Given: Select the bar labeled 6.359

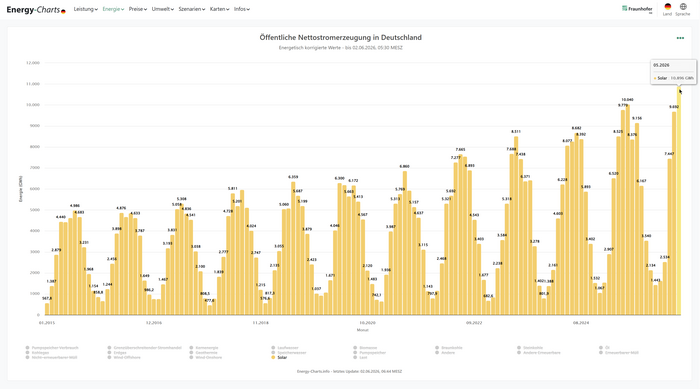Looking at the screenshot, I should coord(293,248).
